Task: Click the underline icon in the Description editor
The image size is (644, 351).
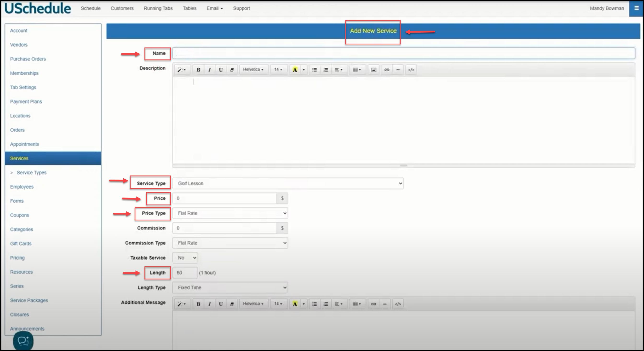Action: point(220,70)
